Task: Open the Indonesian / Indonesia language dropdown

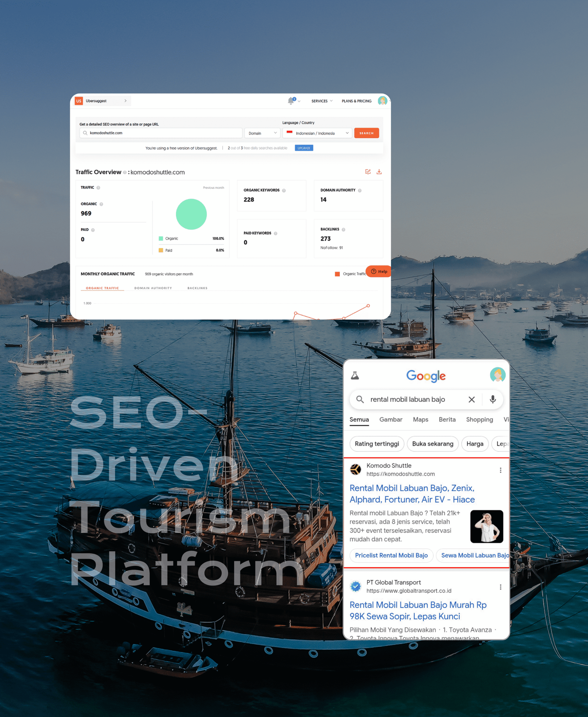Action: coord(317,133)
